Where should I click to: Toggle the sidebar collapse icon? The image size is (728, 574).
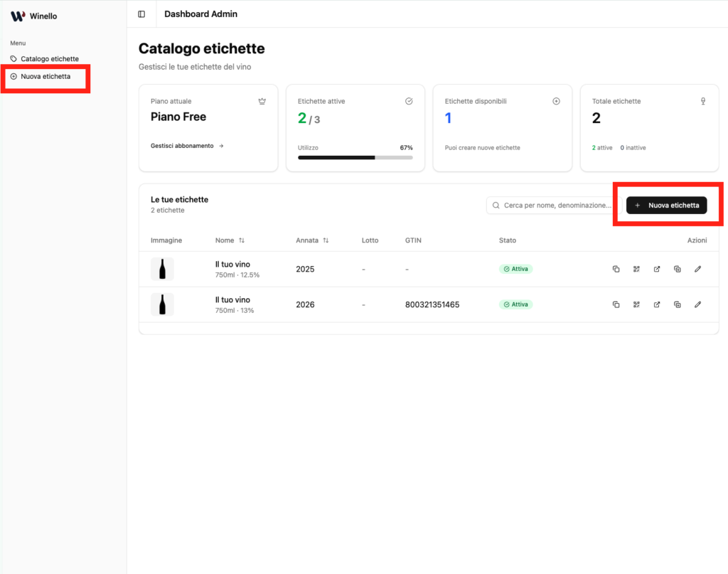coord(141,14)
